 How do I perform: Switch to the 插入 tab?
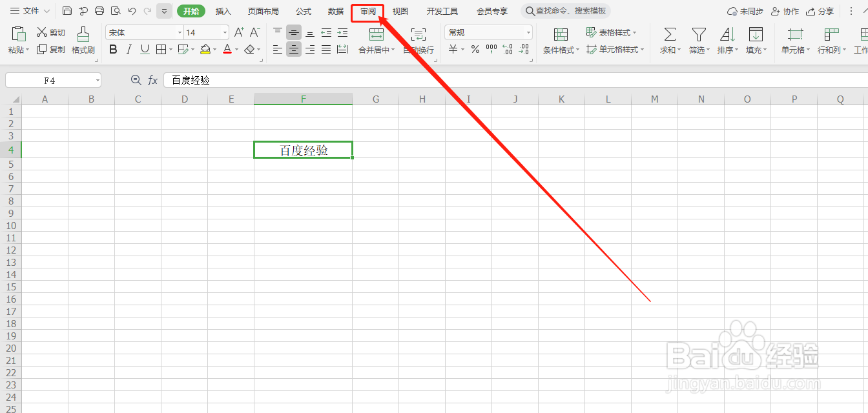click(223, 11)
